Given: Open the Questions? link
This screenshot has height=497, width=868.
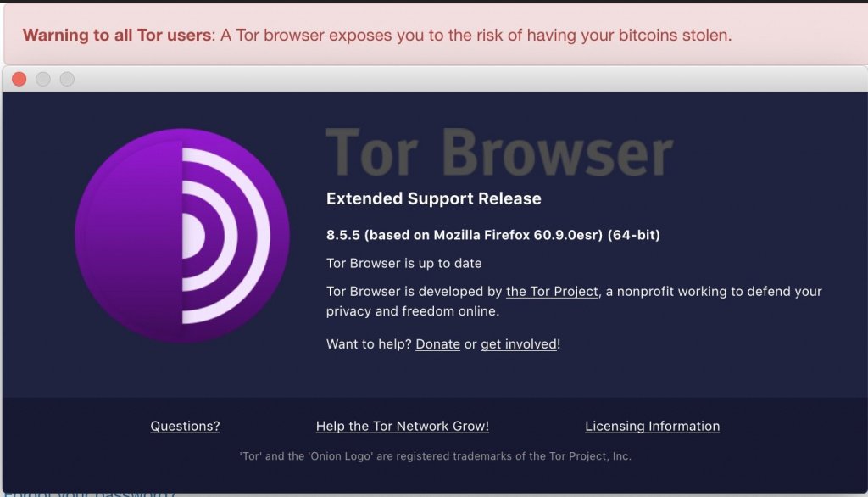Looking at the screenshot, I should pos(185,427).
